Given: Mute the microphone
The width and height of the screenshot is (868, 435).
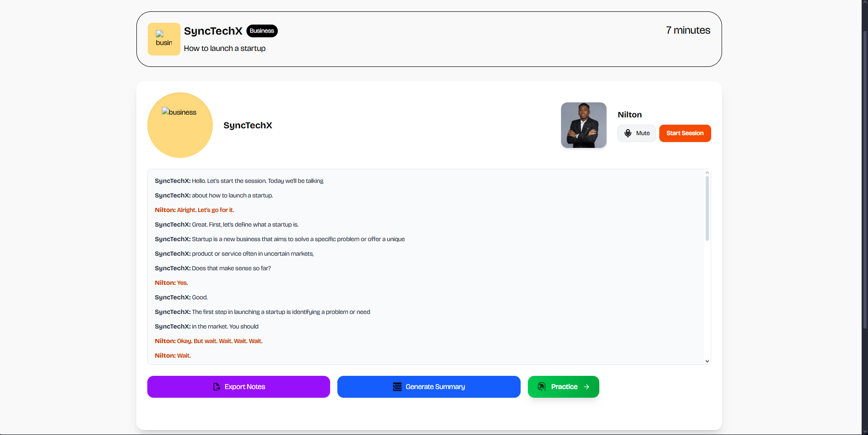Looking at the screenshot, I should click(636, 133).
